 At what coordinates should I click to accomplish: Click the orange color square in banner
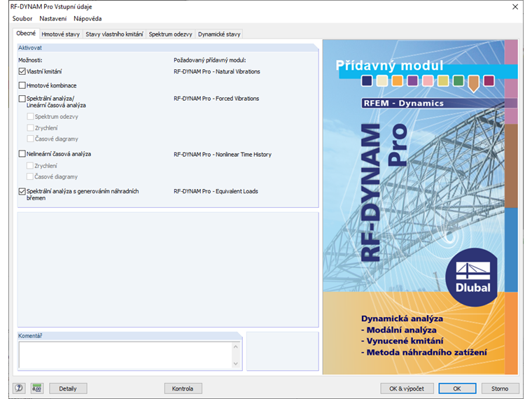(x=398, y=80)
